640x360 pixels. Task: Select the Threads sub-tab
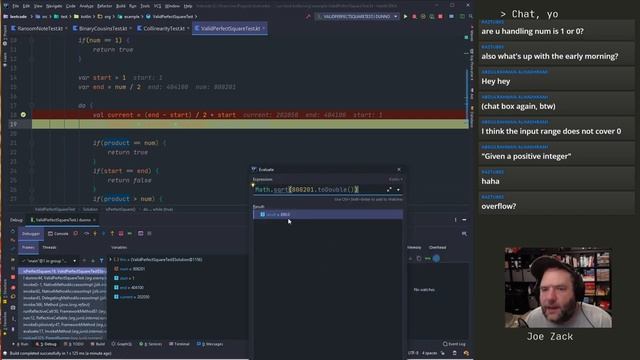pos(49,247)
